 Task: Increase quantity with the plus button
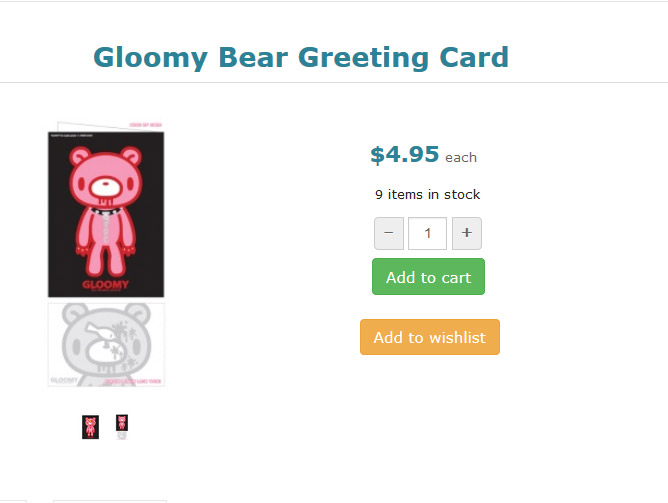pos(467,234)
